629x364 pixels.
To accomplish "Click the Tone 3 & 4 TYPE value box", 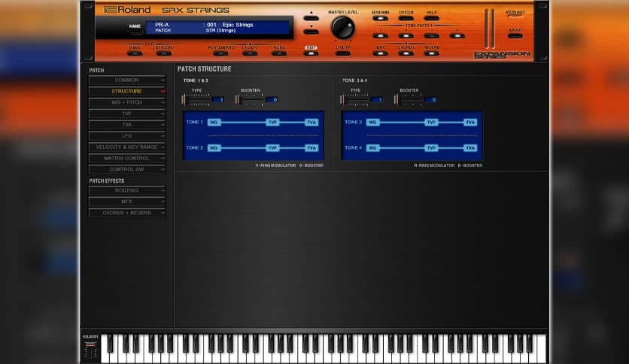I will (x=376, y=99).
